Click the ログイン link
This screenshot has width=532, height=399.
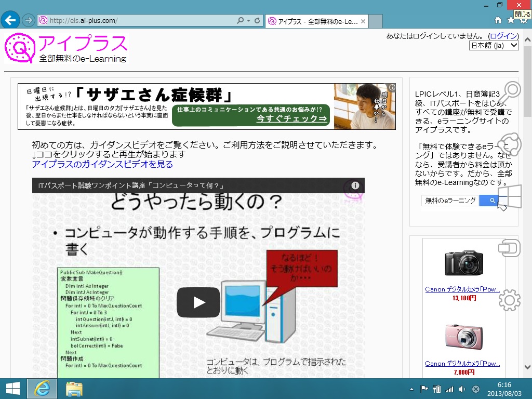point(503,36)
